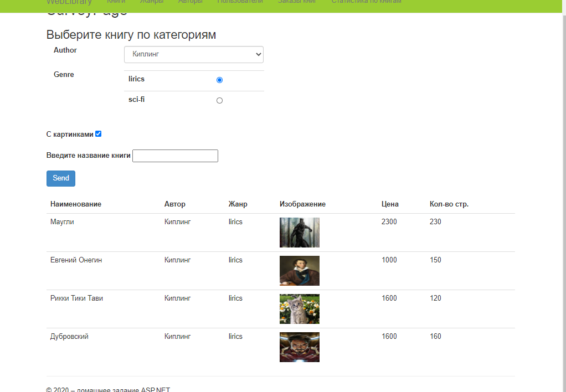
Task: Open the Author dropdown showing Киплинг
Action: (193, 54)
